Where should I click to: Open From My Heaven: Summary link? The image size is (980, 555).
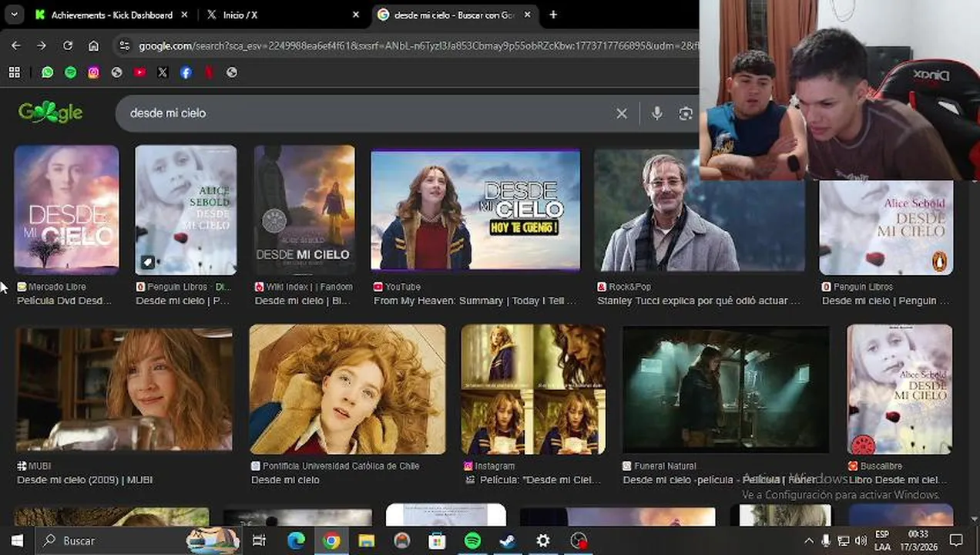[475, 301]
